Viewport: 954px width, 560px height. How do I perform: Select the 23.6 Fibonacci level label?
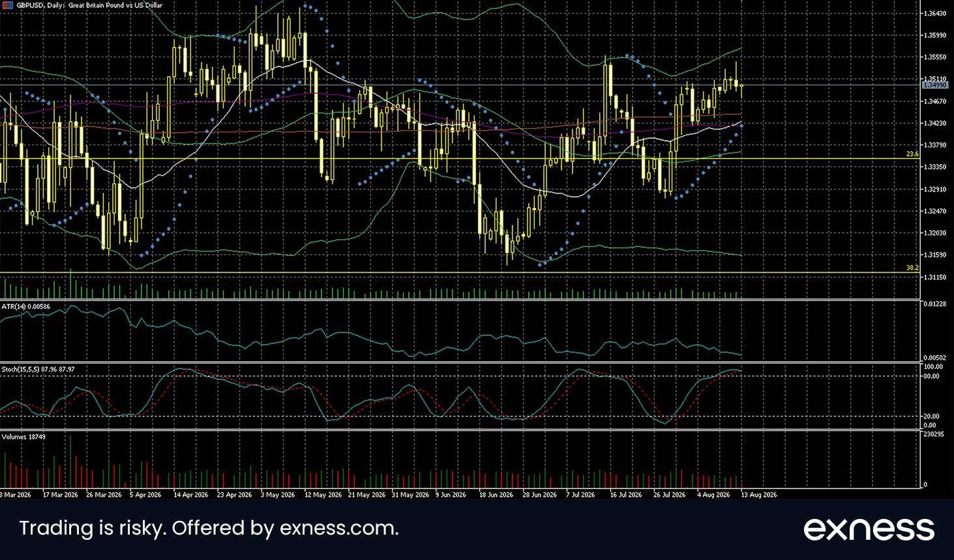pos(912,154)
